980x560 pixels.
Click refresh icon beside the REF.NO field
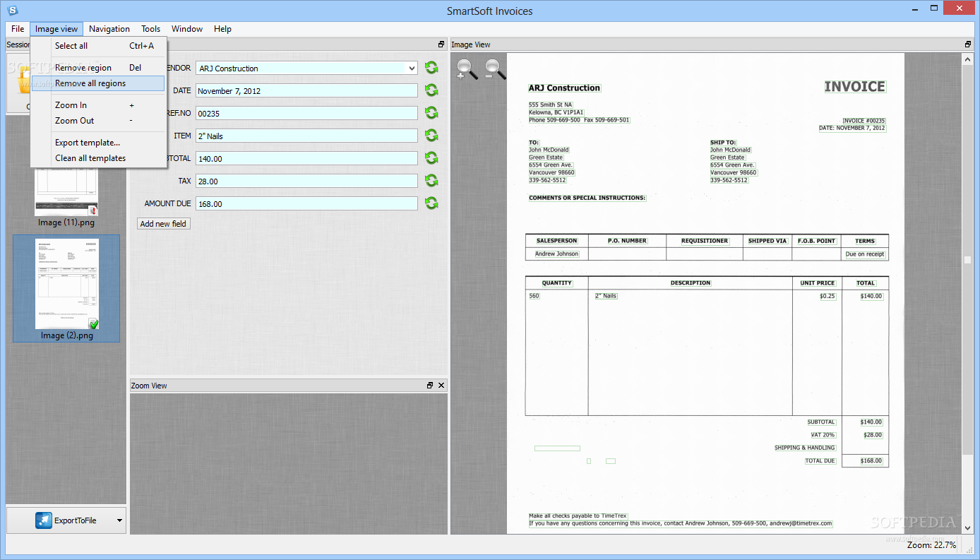coord(431,113)
